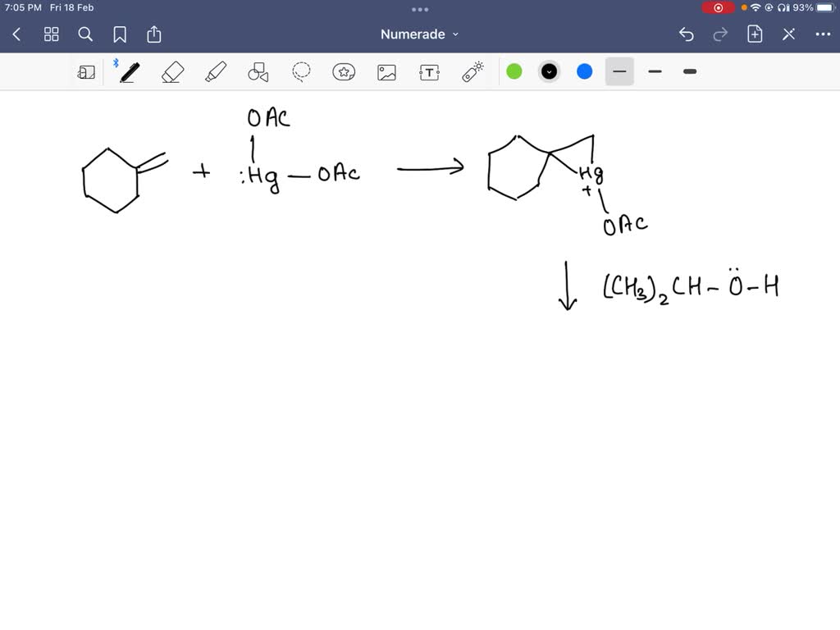Screen dimensions: 840x630
Task: Open the more options ellipsis menu
Action: [823, 34]
